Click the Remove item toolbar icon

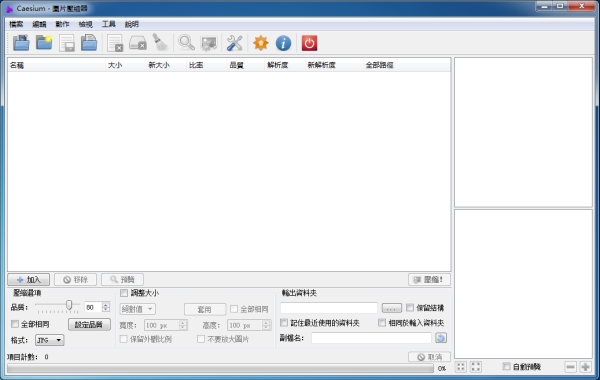coord(115,43)
